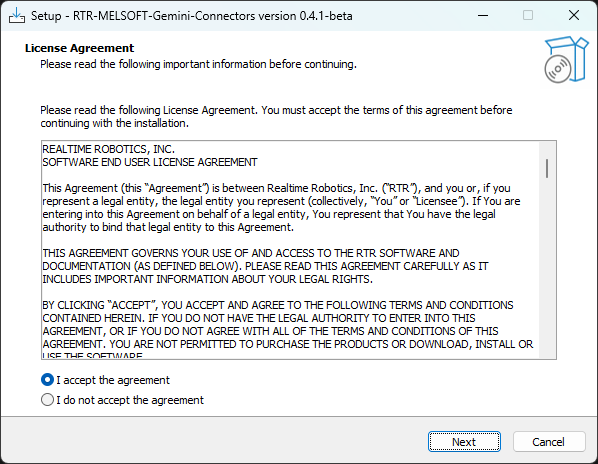Minimize the Setup window
This screenshot has width=598, height=464.
pyautogui.click(x=483, y=16)
